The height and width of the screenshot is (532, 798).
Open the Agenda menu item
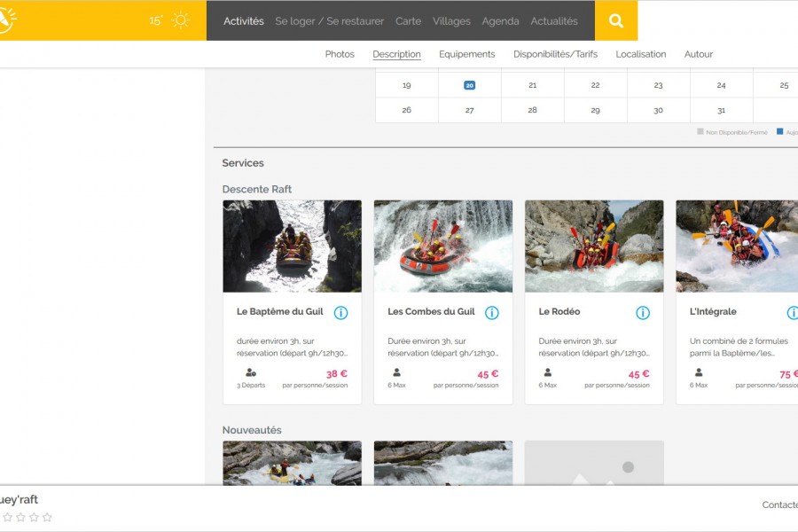[x=500, y=21]
